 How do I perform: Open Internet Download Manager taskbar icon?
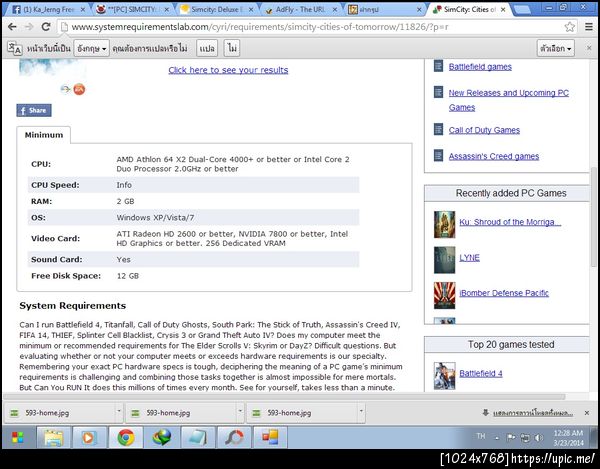(x=161, y=438)
